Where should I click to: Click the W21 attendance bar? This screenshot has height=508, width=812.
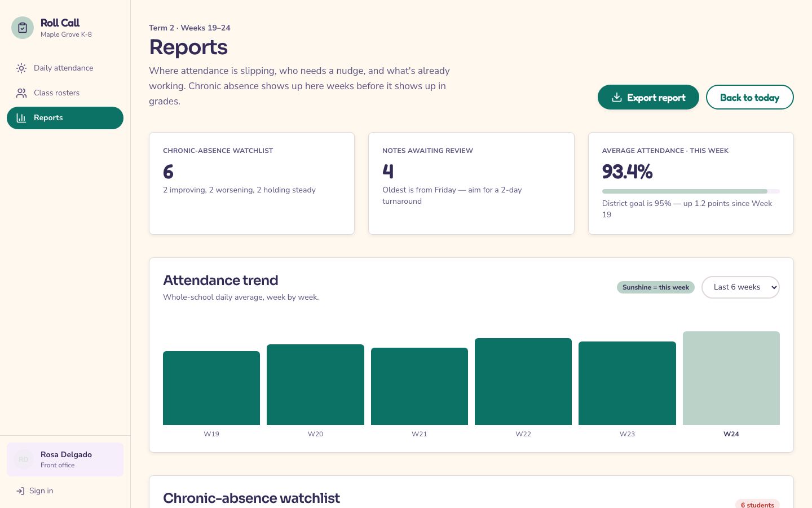[x=420, y=386]
